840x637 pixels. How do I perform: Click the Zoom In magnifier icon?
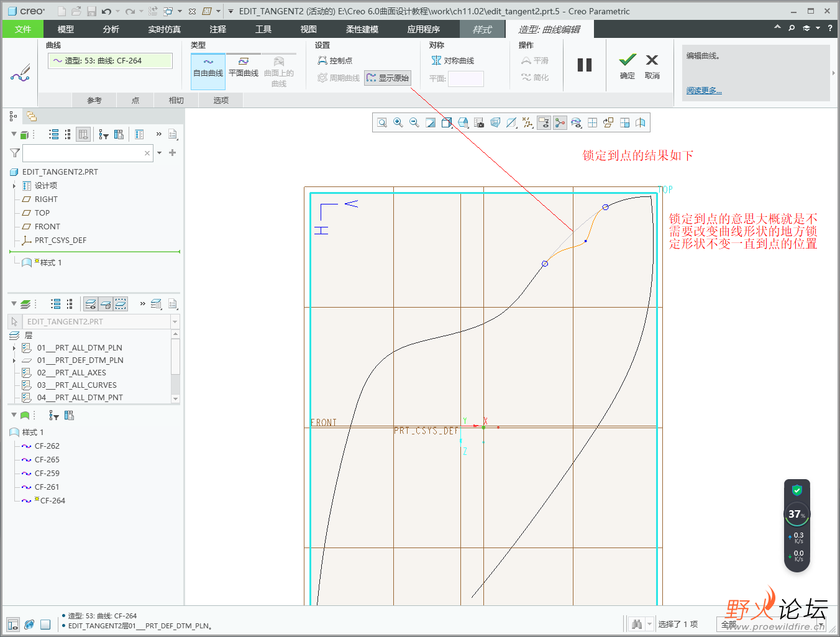[x=398, y=122]
